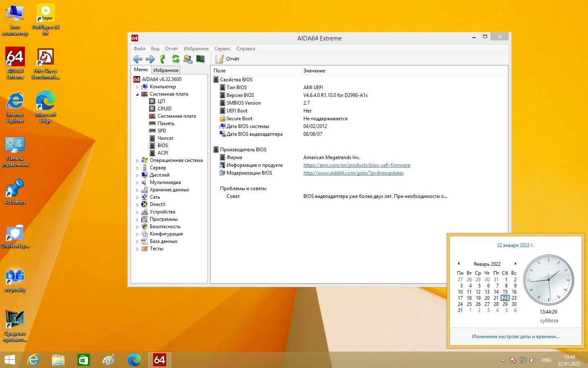
Task: Expand the Дисплей tree node
Action: click(138, 175)
